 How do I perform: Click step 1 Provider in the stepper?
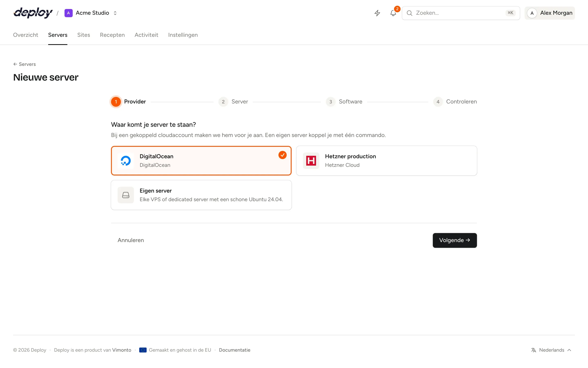pos(128,102)
